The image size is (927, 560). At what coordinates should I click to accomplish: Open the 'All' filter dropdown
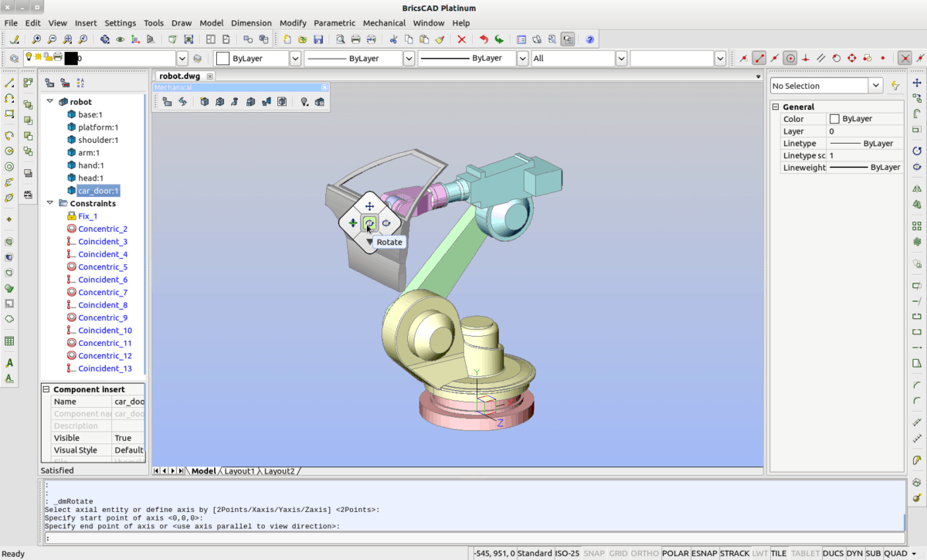point(621,58)
